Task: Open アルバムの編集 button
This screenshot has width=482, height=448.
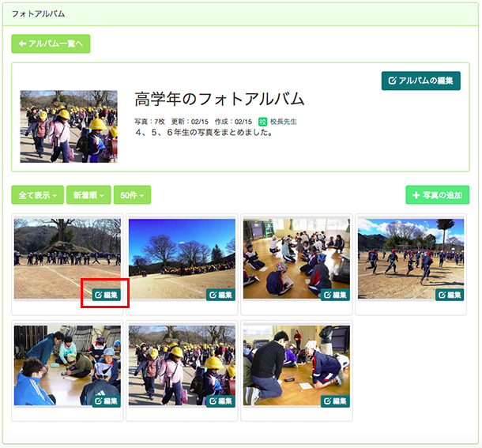Action: (421, 81)
